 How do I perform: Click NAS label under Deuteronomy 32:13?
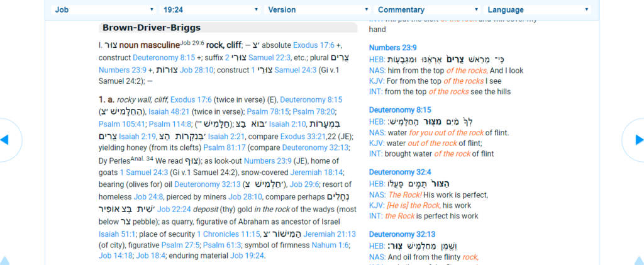377,257
